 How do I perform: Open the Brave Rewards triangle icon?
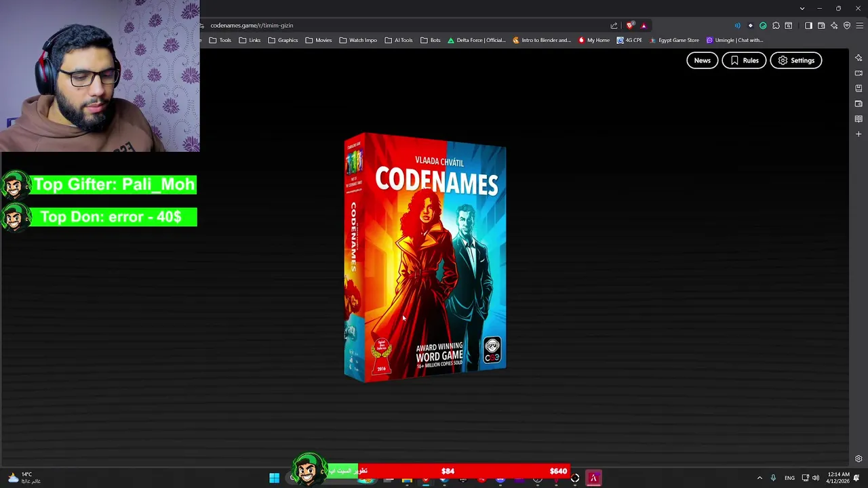tap(644, 26)
